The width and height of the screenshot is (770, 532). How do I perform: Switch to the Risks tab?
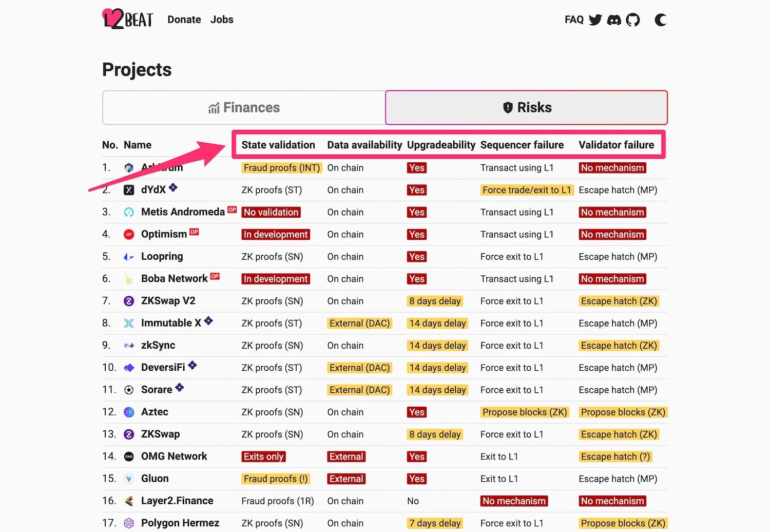527,107
